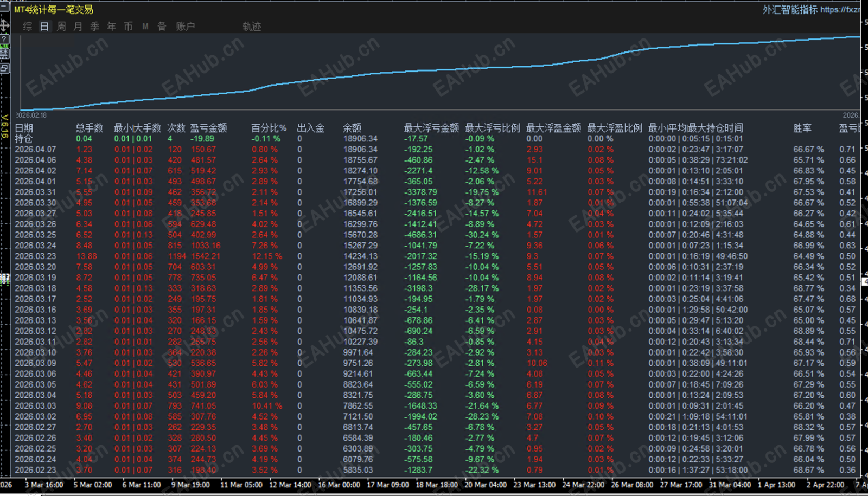Click the 5 Mar 02:00 time axis label
The height and width of the screenshot is (496, 868).
pyautogui.click(x=93, y=485)
